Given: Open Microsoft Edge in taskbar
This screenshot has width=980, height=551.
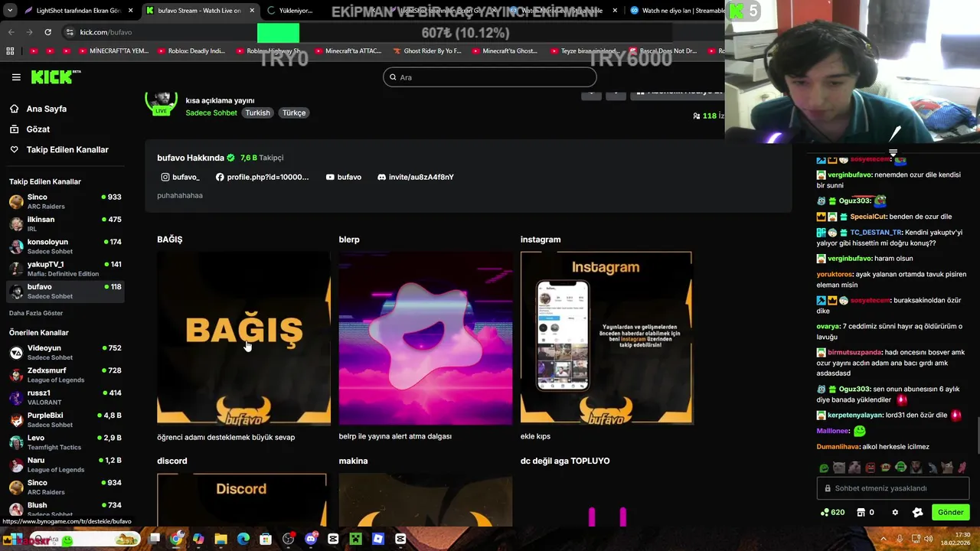Looking at the screenshot, I should tap(243, 539).
